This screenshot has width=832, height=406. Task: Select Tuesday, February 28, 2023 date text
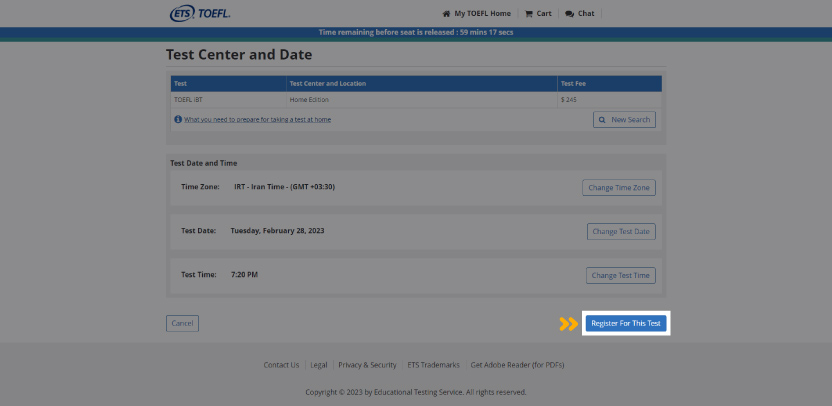(278, 231)
